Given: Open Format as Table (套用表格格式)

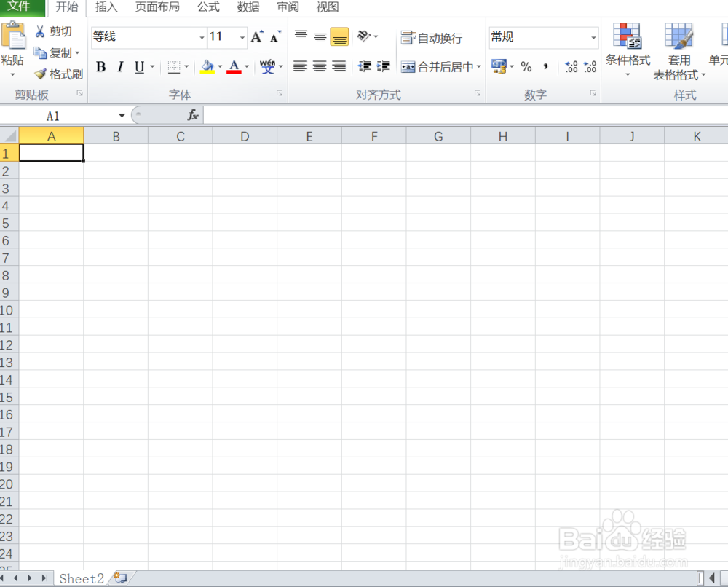Looking at the screenshot, I should click(x=679, y=51).
